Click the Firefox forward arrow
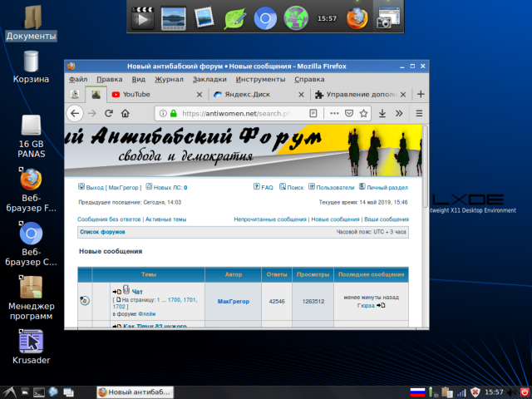 92,113
